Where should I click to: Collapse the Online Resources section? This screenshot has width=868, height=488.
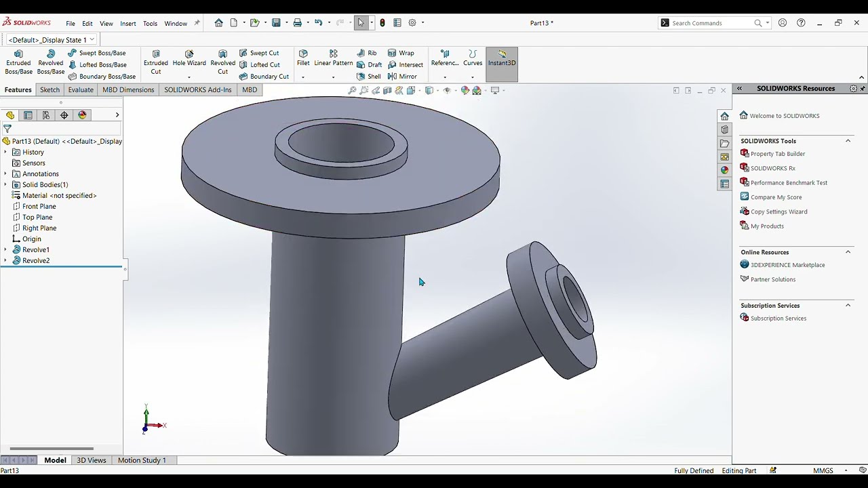pos(848,252)
